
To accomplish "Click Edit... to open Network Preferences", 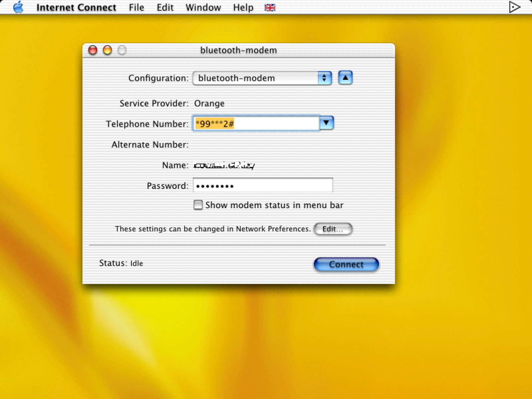I will pos(333,229).
